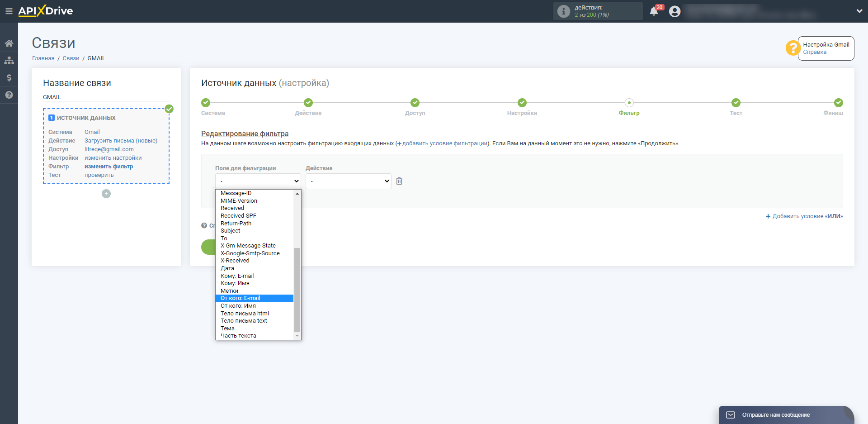Click изменить фильтр link
Viewport: 868px width, 424px height.
click(108, 167)
